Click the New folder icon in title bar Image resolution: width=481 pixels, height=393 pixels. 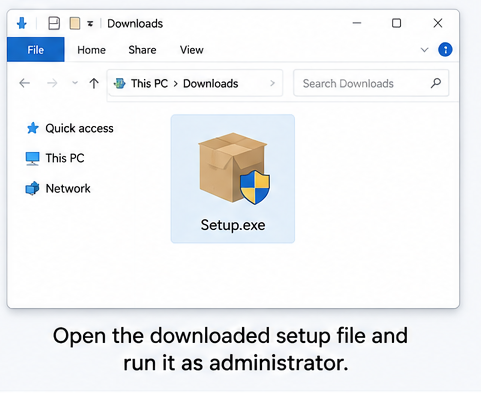click(x=75, y=23)
